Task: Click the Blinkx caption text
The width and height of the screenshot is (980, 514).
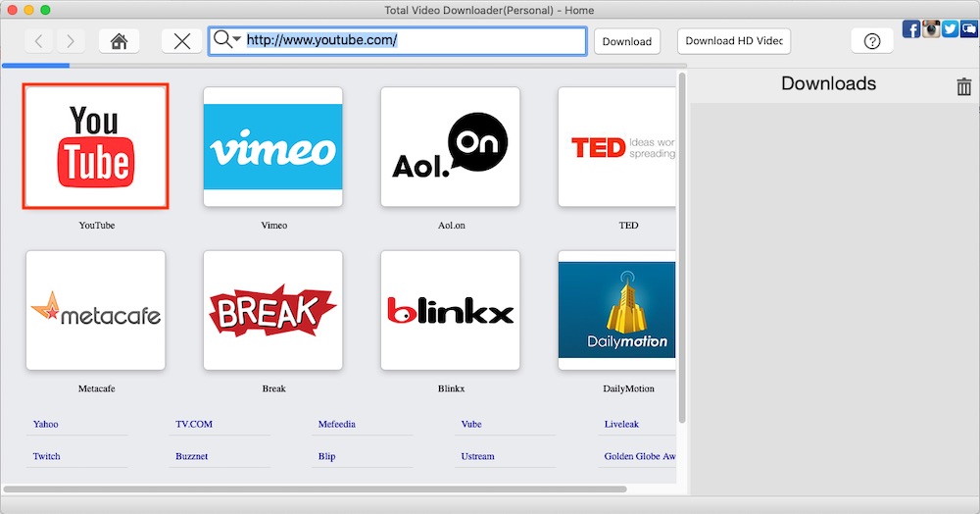Action: pos(451,388)
